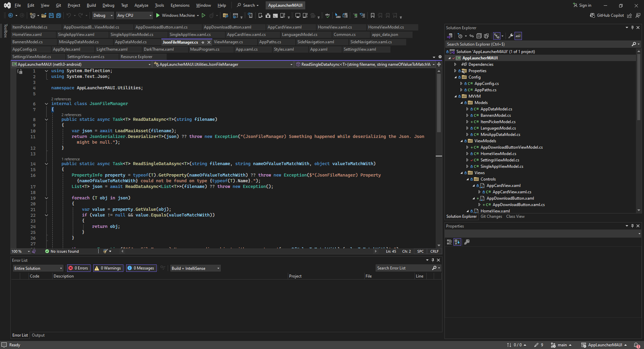
Task: Click the Properties panel Alphabetical sort icon
Action: 457,242
